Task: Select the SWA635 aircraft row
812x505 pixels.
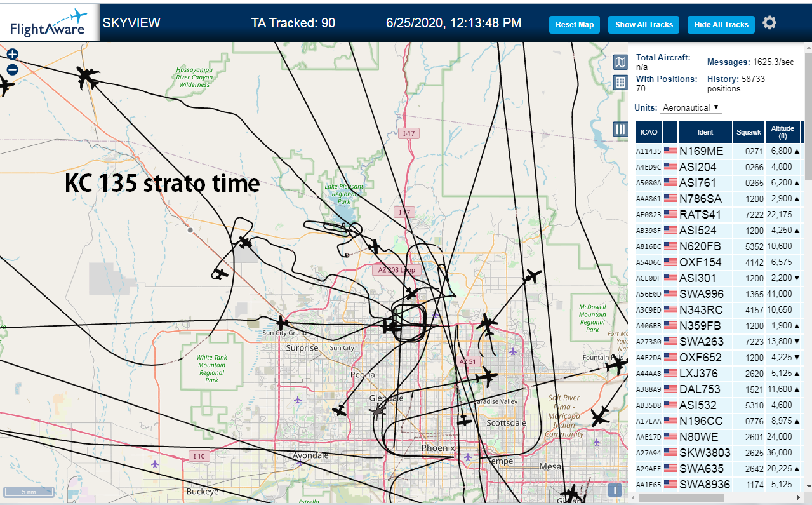Action: coord(718,469)
